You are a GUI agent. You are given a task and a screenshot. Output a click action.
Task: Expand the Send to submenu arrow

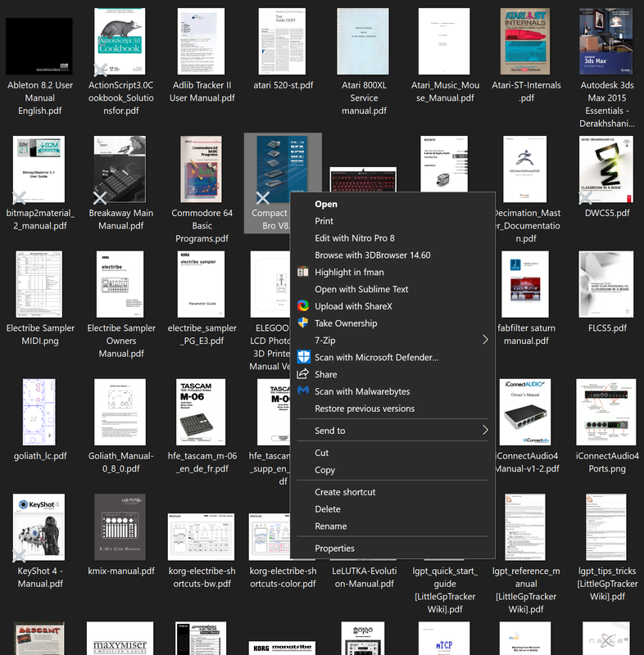(x=484, y=431)
